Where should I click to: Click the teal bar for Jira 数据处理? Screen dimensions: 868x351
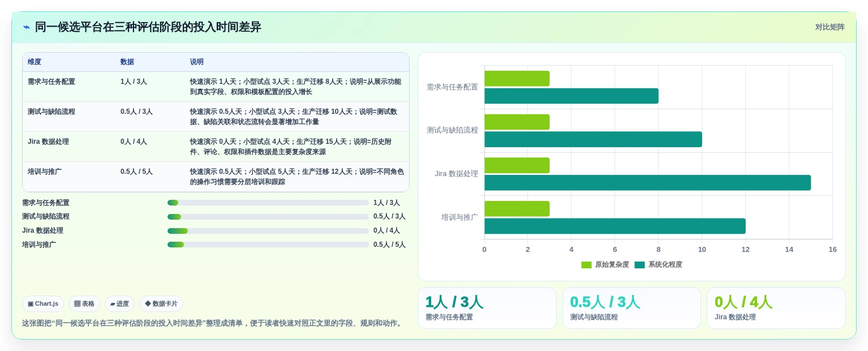pyautogui.click(x=647, y=183)
